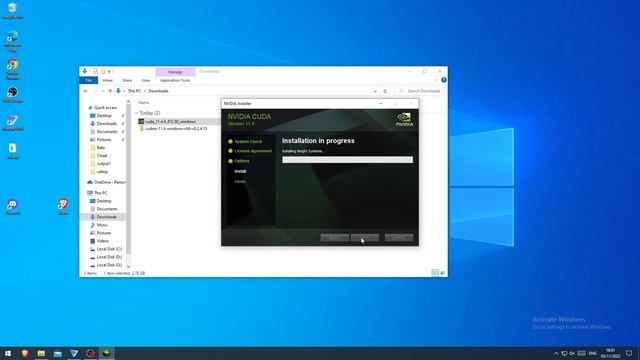Click the Manage contextual tab header
The width and height of the screenshot is (640, 360).
tap(175, 72)
